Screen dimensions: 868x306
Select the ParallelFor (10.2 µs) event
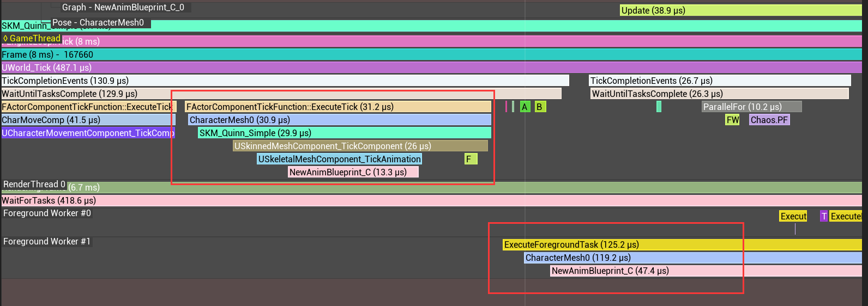coord(751,107)
